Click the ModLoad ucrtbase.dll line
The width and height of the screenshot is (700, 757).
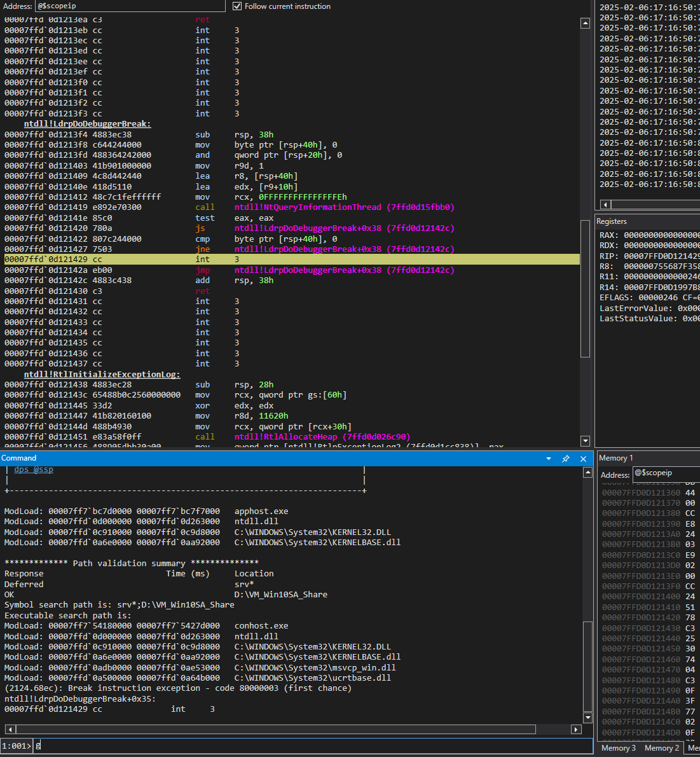pyautogui.click(x=197, y=678)
